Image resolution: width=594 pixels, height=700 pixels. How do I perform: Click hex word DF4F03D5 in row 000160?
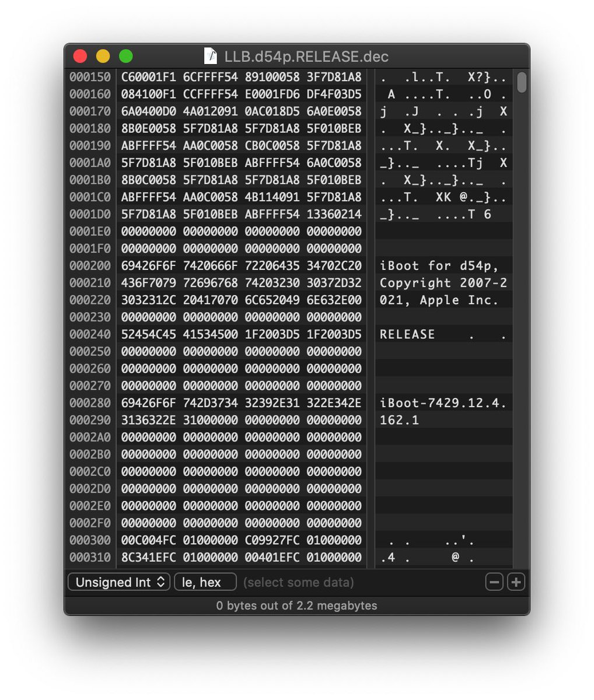pyautogui.click(x=334, y=94)
